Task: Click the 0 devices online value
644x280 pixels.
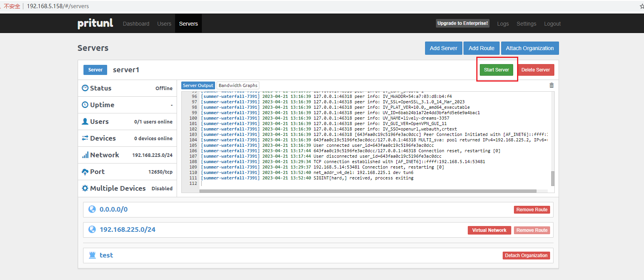Action: [153, 139]
